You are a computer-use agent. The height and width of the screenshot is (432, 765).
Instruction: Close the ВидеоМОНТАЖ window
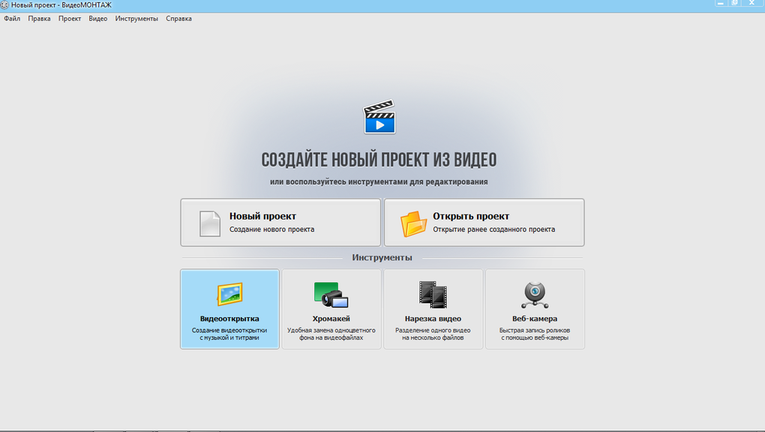pos(752,3)
